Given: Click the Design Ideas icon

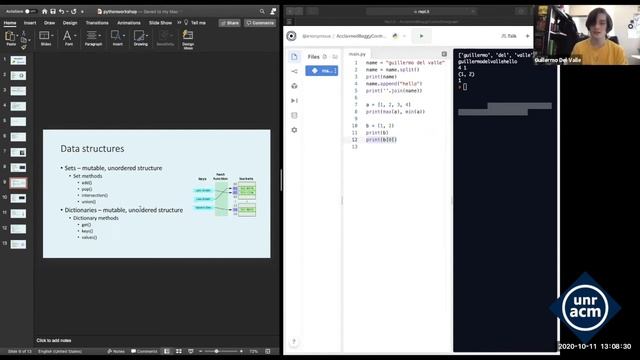Looking at the screenshot, I should click(x=188, y=40).
